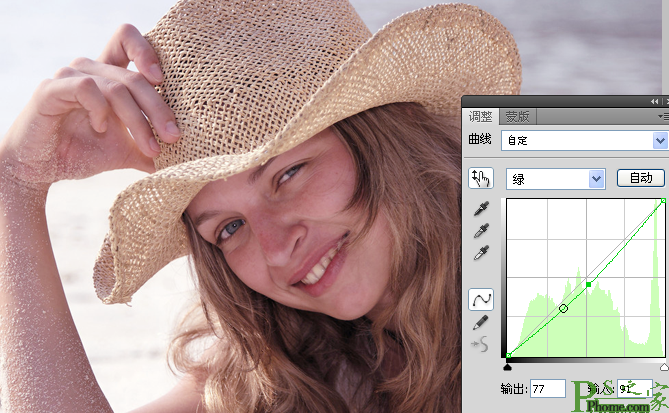The image size is (669, 413).
Task: Switch to the 蒙版 tab
Action: click(517, 116)
